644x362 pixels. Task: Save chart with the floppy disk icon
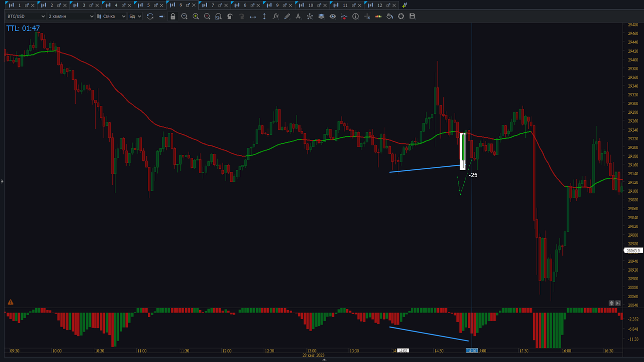click(x=412, y=16)
